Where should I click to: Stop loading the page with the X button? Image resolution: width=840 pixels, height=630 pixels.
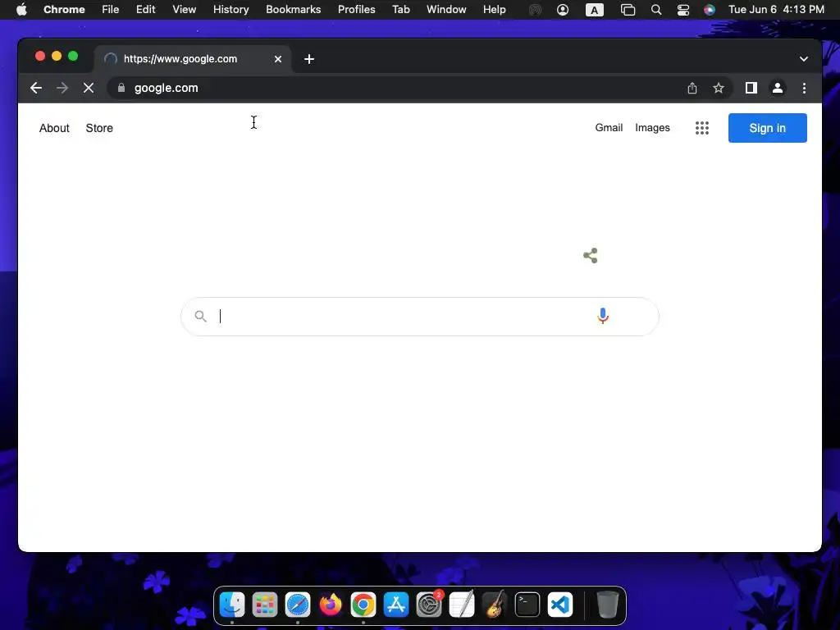pos(89,88)
